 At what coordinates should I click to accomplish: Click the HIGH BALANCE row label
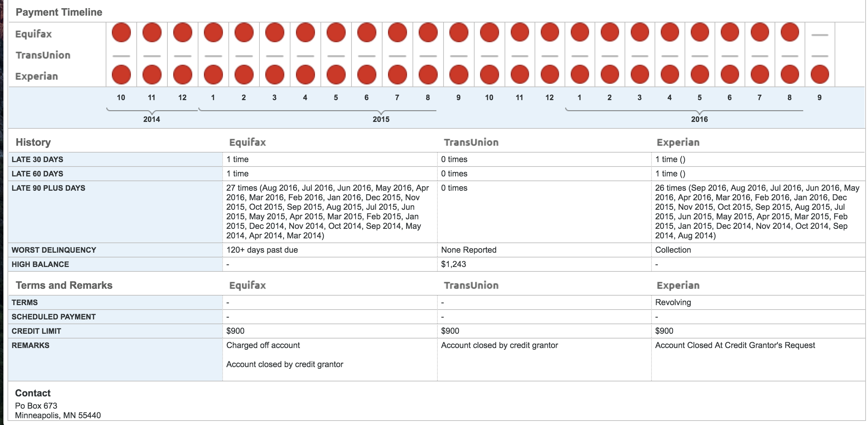[x=40, y=264]
